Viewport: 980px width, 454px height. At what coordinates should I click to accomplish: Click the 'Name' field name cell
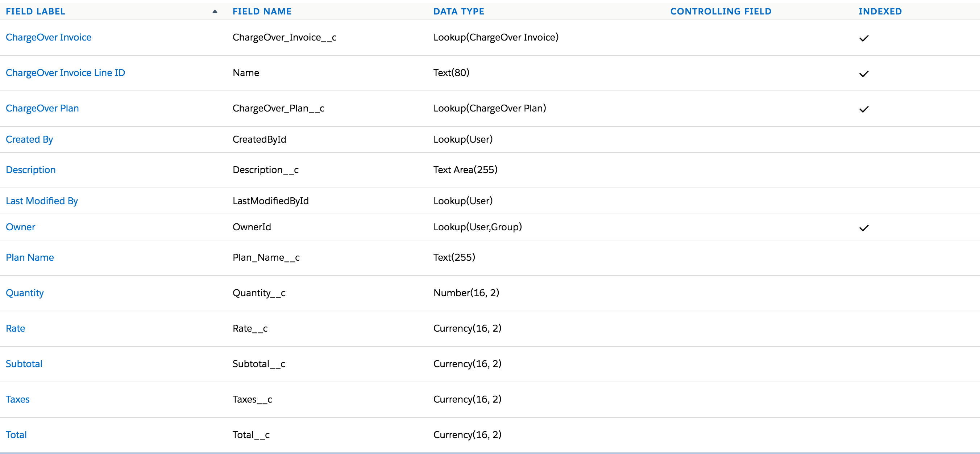point(246,72)
